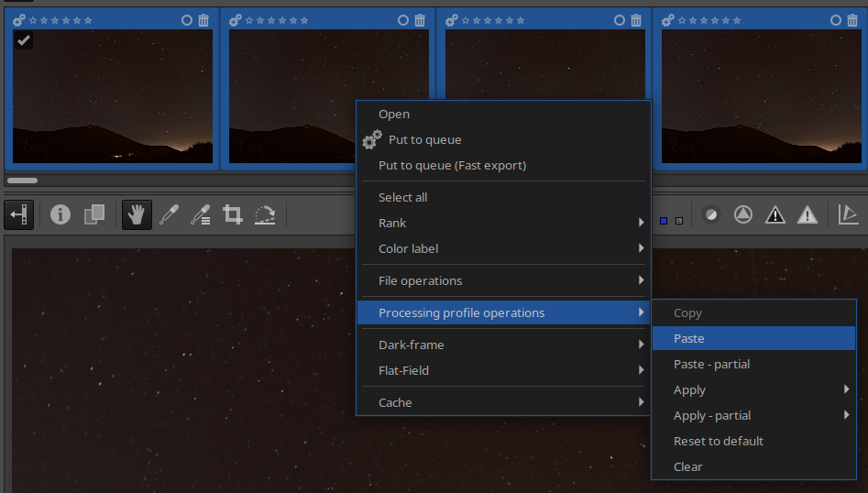868x493 pixels.
Task: Toggle the clipped highlights warning indicator
Action: [808, 214]
